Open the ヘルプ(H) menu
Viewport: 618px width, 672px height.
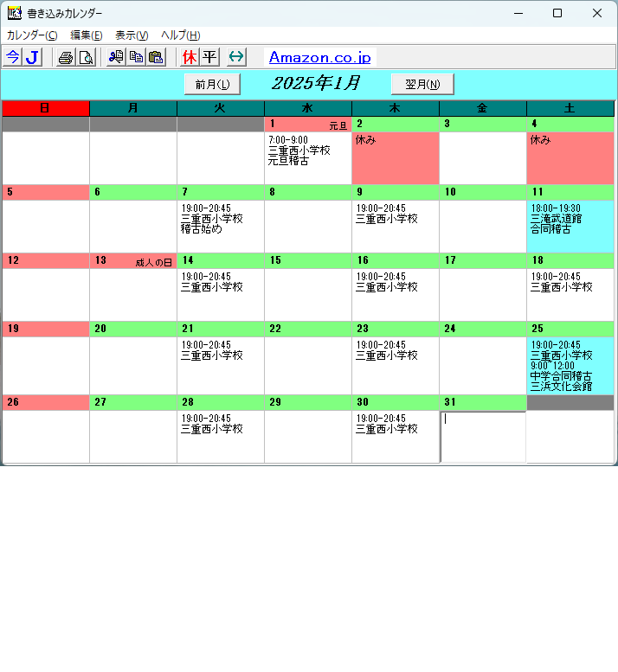181,35
